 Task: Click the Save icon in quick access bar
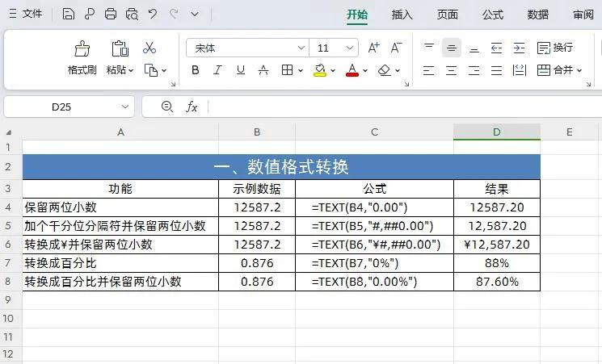69,14
